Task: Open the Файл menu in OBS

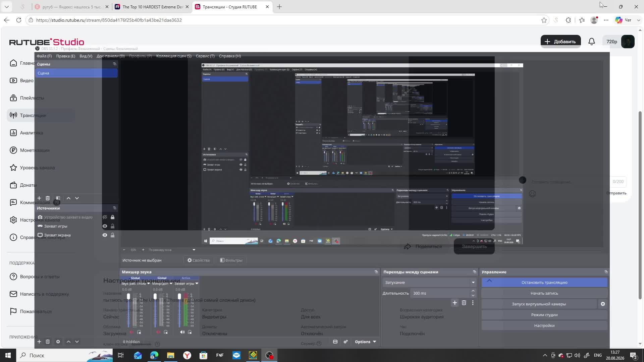Action: pyautogui.click(x=44, y=56)
